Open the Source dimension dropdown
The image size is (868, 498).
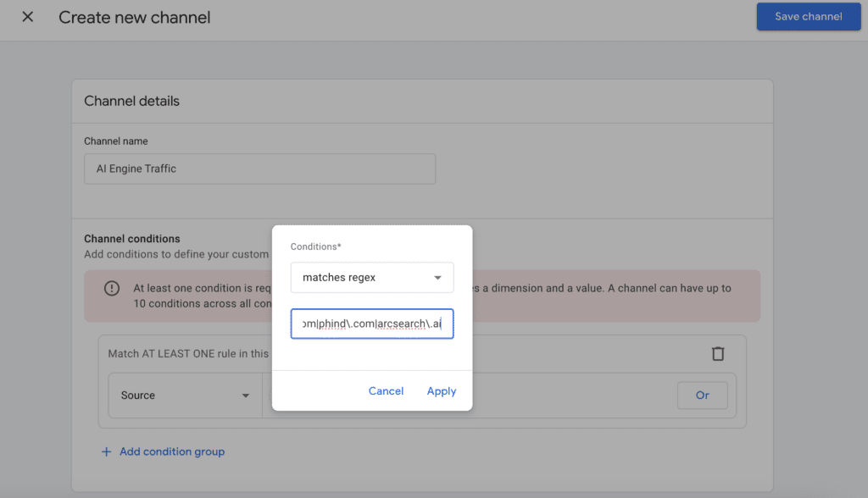185,395
